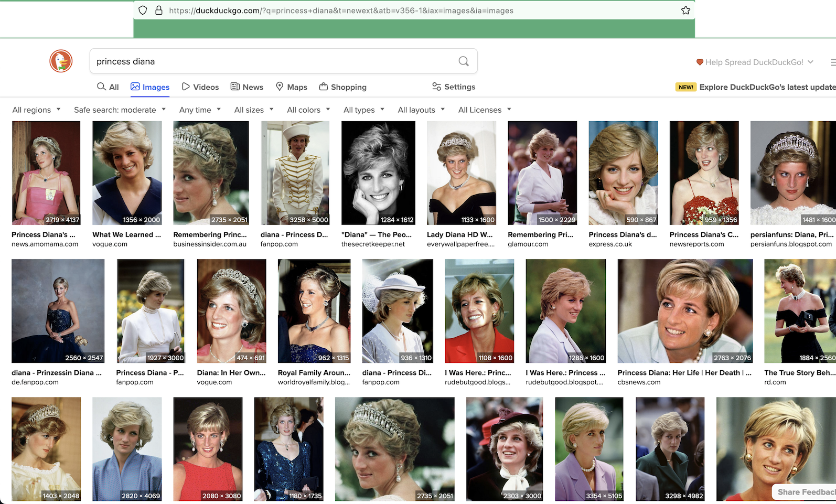Click the padlock site security icon

(x=159, y=10)
